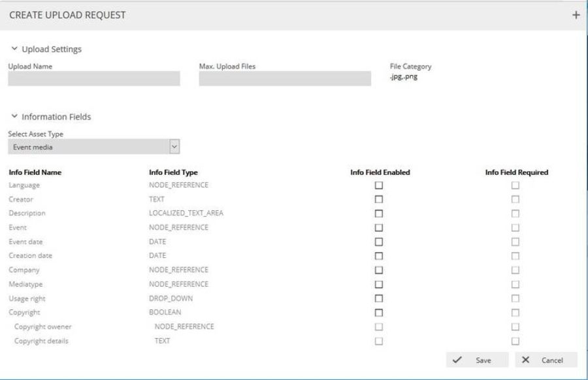
Task: Mark Copyright details as a required field
Action: pos(515,341)
